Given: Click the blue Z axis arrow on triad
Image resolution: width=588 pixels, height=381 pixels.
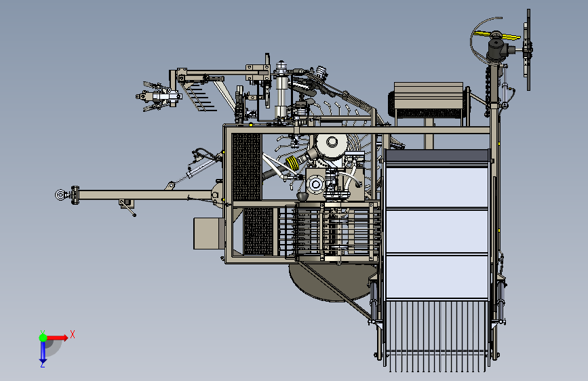Looking at the screenshot, I should click(x=43, y=353).
